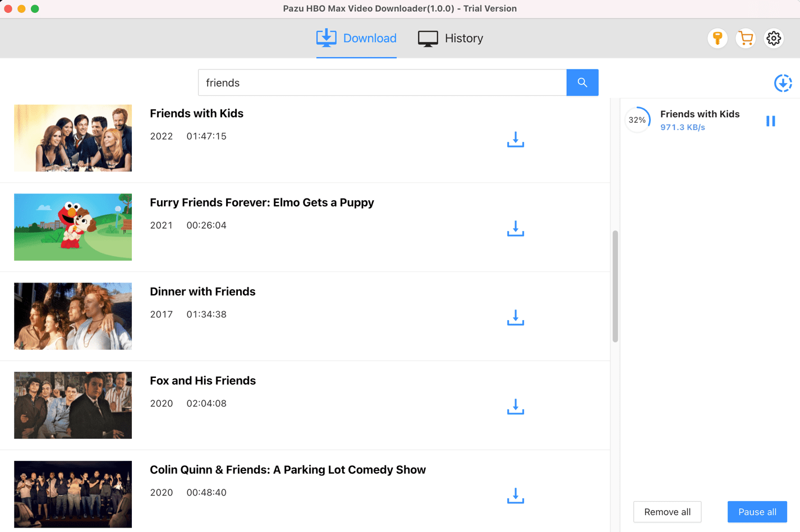Pause the Friends with Kids download

coord(771,121)
